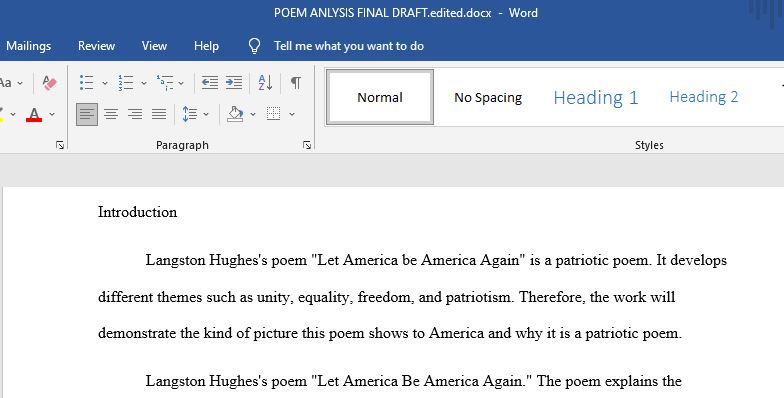Image resolution: width=784 pixels, height=398 pixels.
Task: Open Text Highlight Color dropdown arrow
Action: click(x=13, y=114)
